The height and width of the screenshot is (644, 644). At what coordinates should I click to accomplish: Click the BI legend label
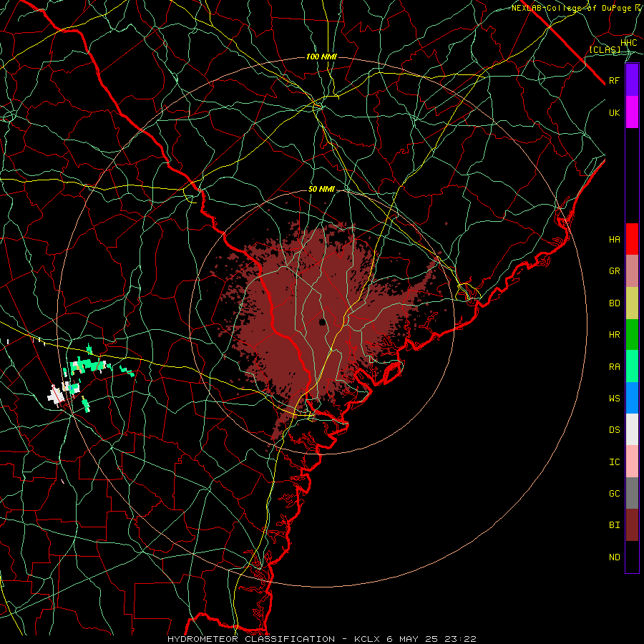coord(614,525)
